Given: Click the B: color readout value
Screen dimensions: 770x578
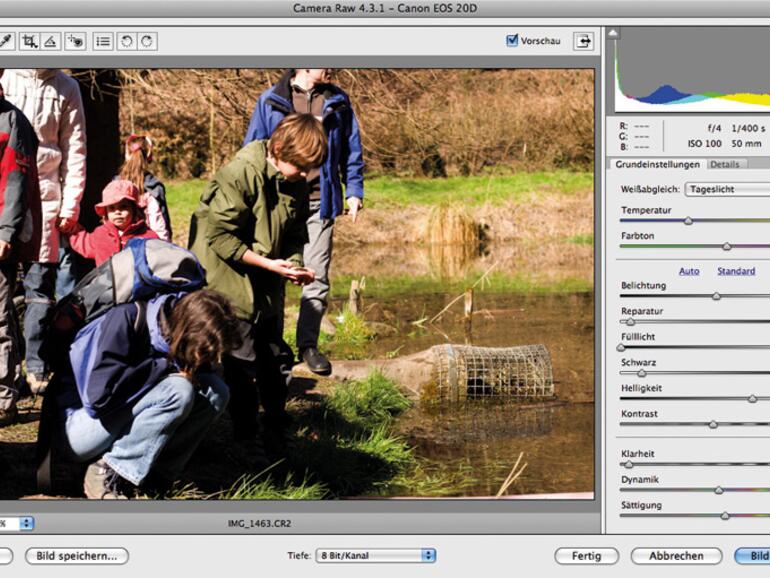Looking at the screenshot, I should 641,147.
